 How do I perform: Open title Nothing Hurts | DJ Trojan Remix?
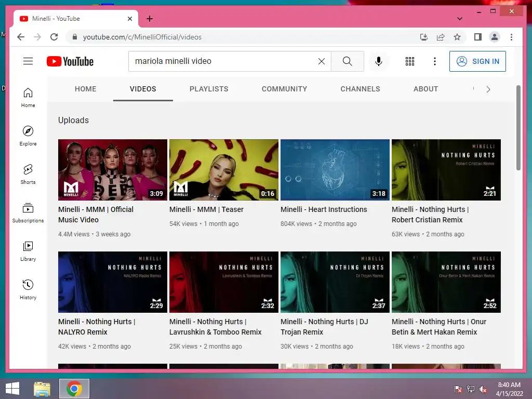coord(324,327)
